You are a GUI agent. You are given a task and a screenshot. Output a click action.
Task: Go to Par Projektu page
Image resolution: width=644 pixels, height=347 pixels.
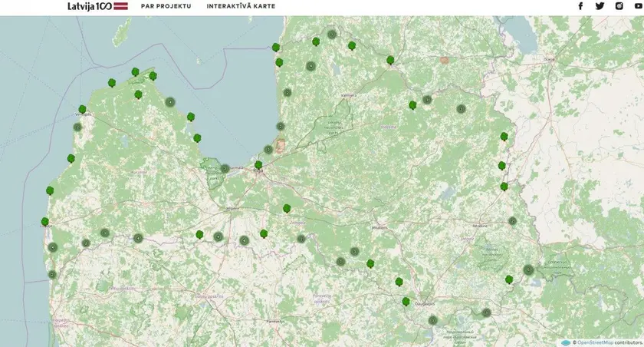tap(166, 6)
